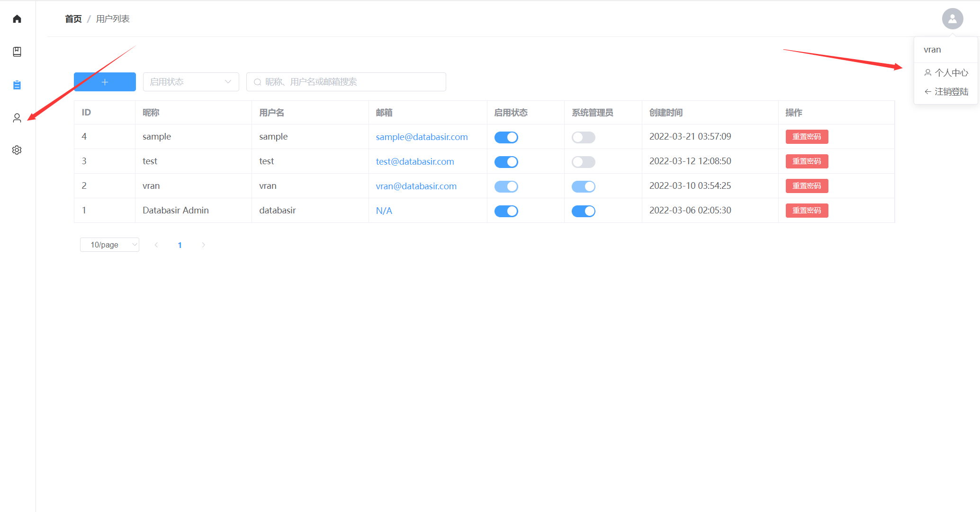Toggle system administrator for Databasir Admin

pyautogui.click(x=583, y=211)
